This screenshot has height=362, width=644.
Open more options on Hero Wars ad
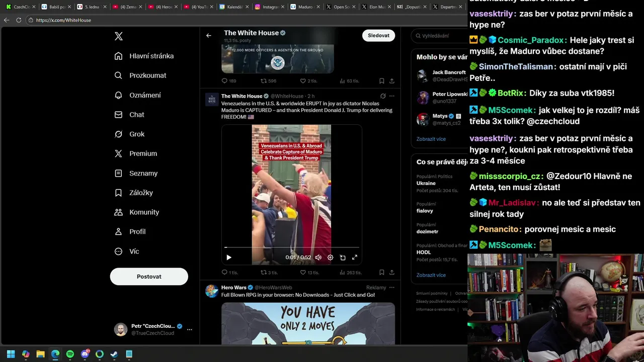click(x=392, y=288)
